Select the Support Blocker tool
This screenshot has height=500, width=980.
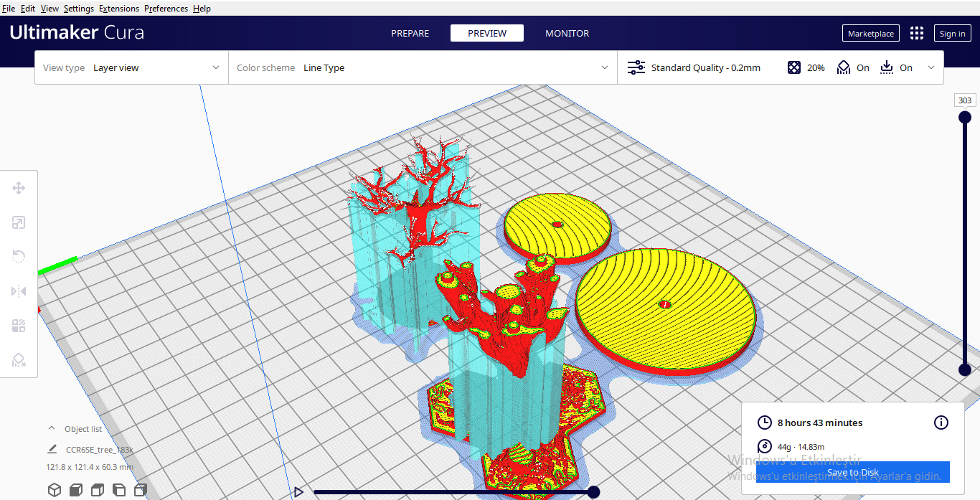pos(19,359)
